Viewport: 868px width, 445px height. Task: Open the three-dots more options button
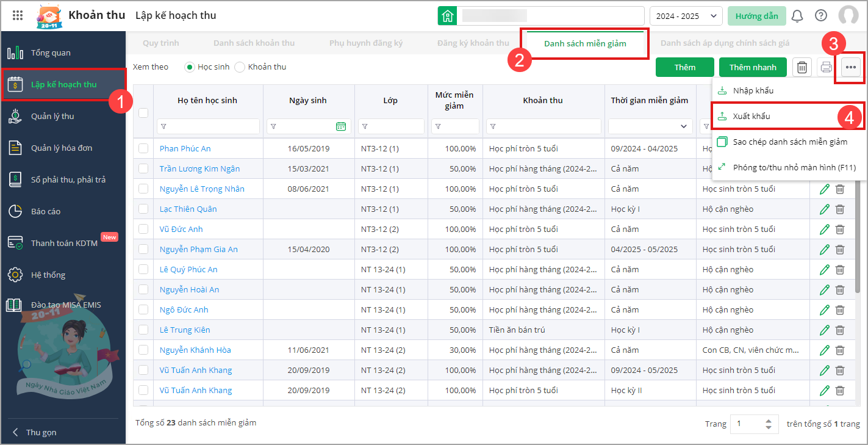point(851,67)
